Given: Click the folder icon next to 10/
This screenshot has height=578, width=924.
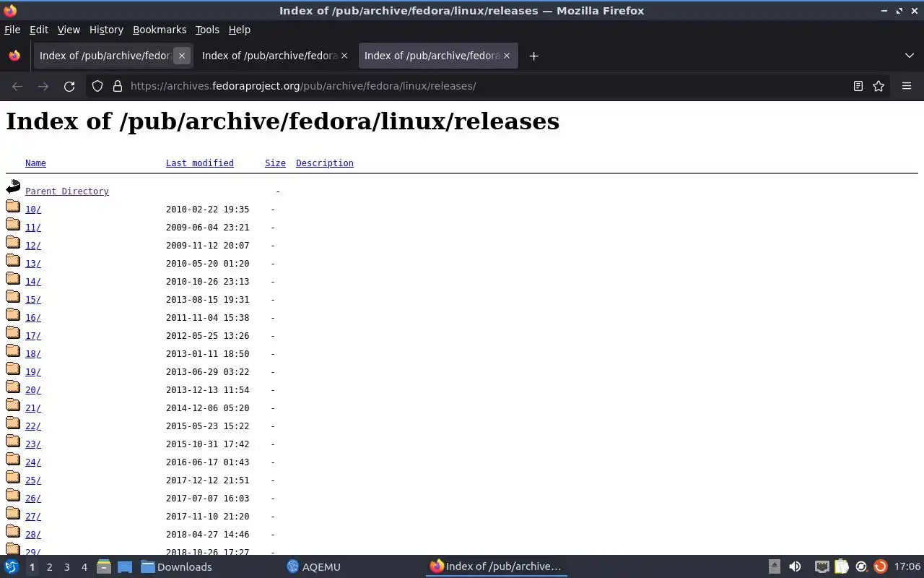Looking at the screenshot, I should pos(13,206).
